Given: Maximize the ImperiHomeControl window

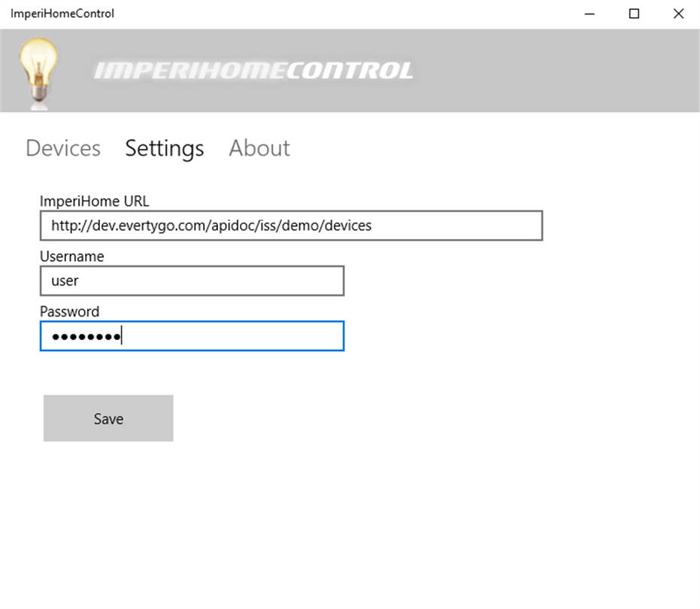Looking at the screenshot, I should (x=634, y=14).
